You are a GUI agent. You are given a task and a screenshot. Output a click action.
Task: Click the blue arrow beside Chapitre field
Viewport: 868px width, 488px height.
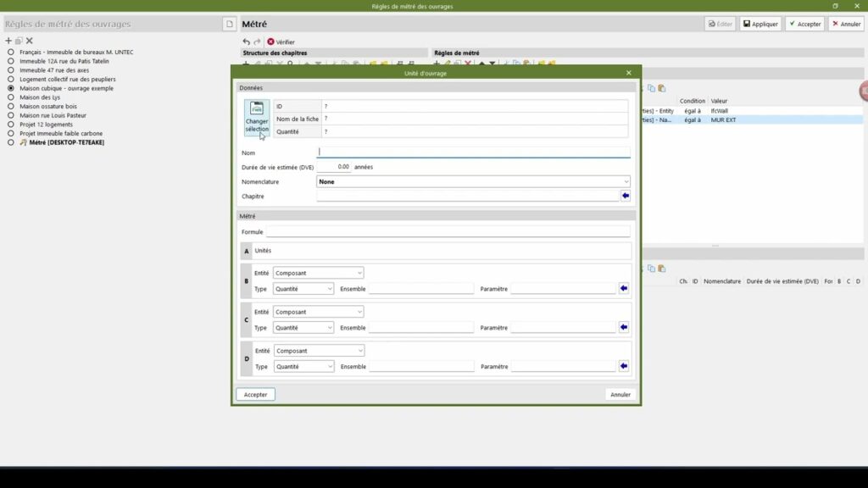coord(626,196)
